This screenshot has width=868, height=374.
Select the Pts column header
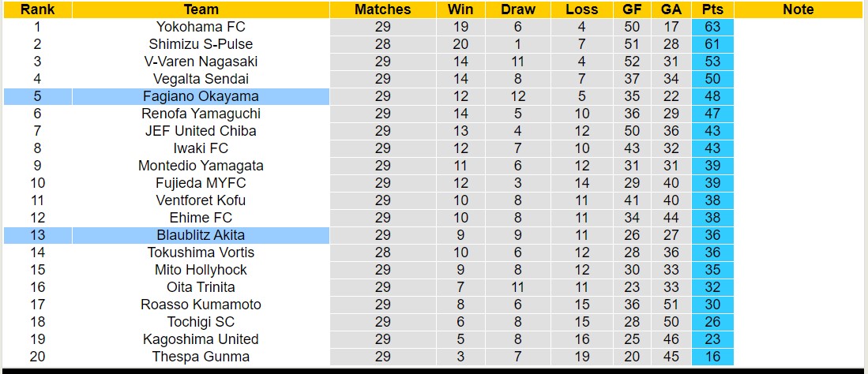pos(712,9)
